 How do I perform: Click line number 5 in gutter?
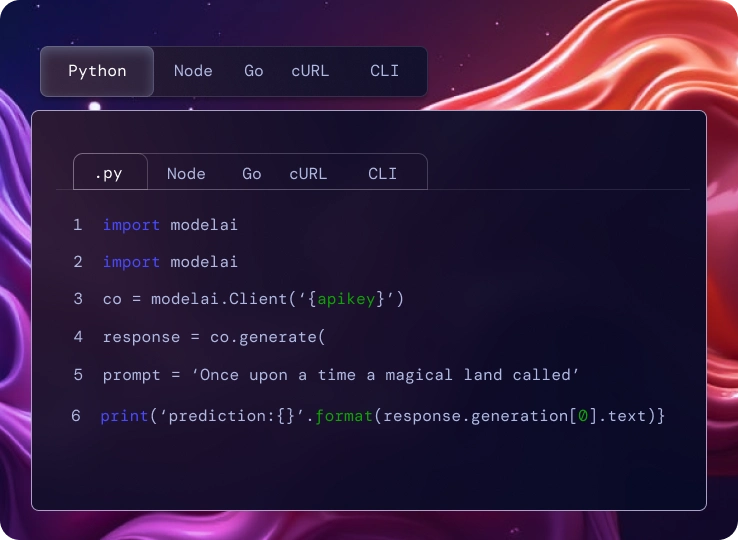pyautogui.click(x=78, y=375)
